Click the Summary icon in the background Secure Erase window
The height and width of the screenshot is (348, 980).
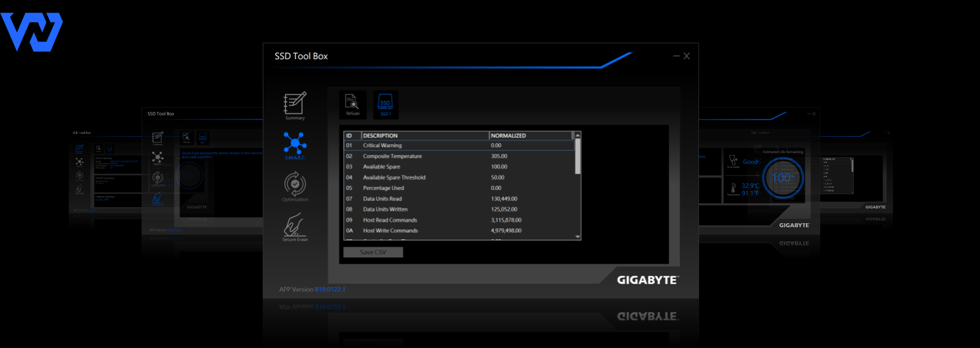(158, 137)
